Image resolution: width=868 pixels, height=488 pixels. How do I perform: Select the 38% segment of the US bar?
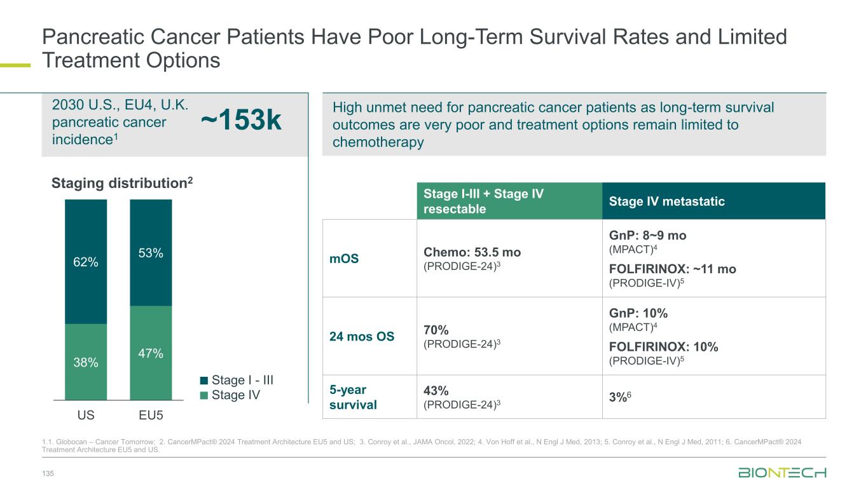[86, 362]
